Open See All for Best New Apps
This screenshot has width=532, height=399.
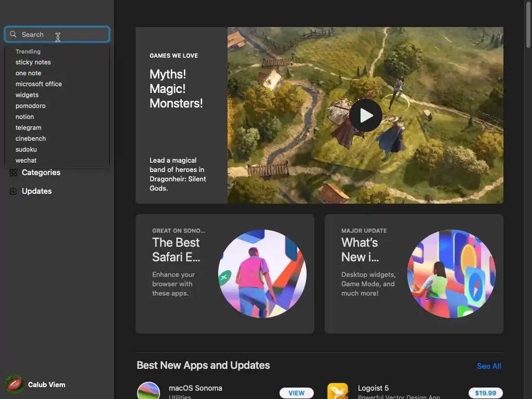tap(489, 366)
